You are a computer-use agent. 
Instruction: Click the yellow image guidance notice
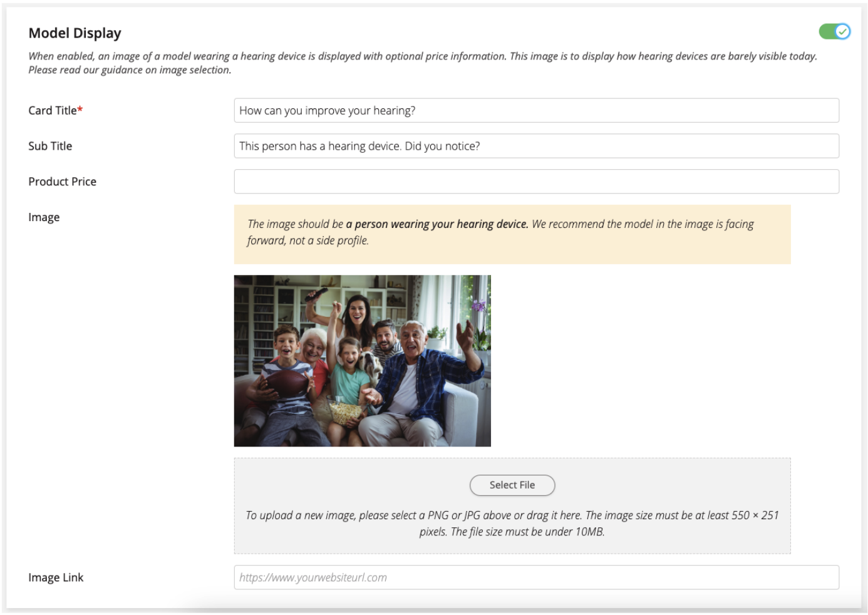(x=512, y=234)
